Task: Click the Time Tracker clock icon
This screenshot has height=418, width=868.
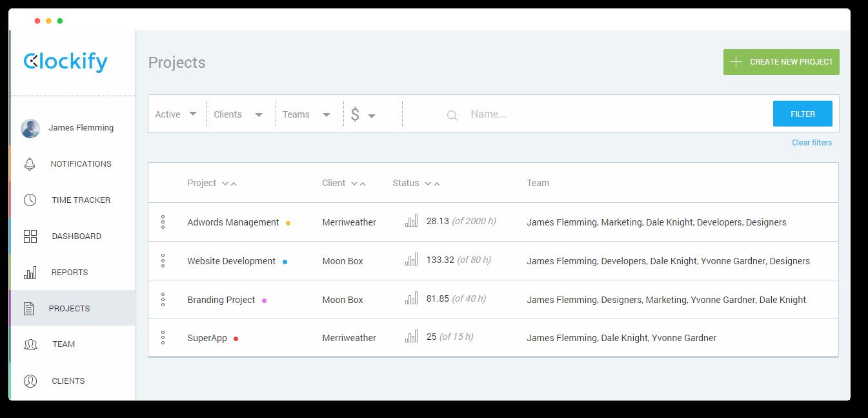Action: coord(30,200)
